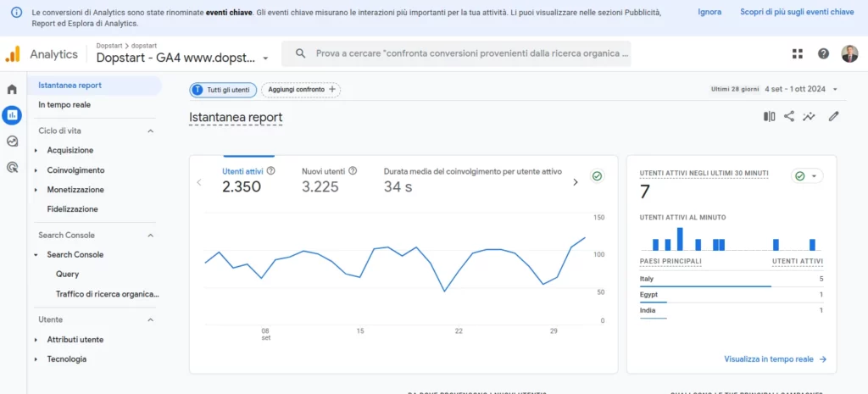The width and height of the screenshot is (868, 394).
Task: Click the 4 set - 1 ott 2024 date range
Action: (795, 89)
